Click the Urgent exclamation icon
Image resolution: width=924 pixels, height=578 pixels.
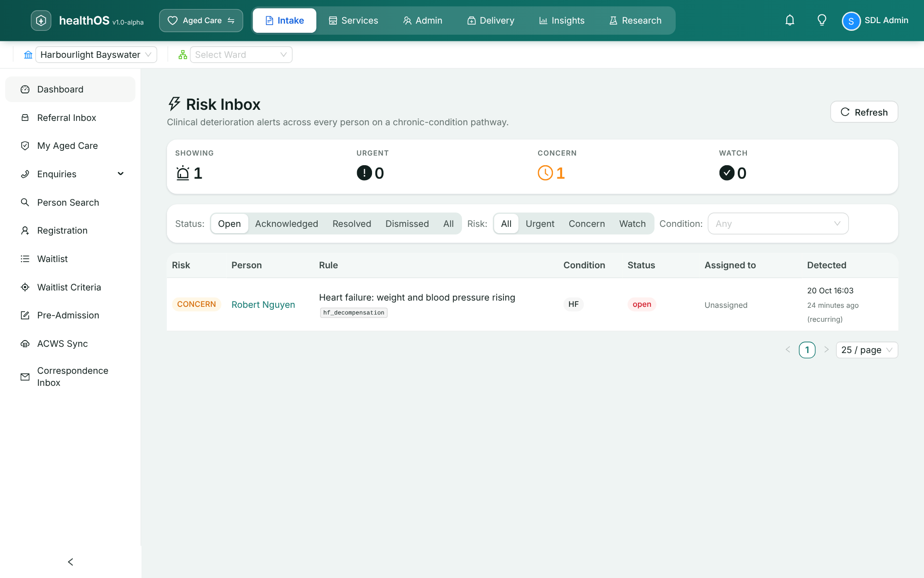tap(364, 173)
